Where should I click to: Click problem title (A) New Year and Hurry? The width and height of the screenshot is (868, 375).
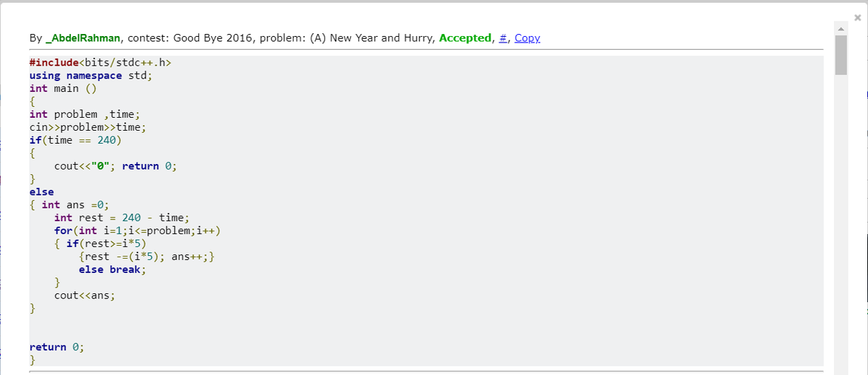(x=370, y=38)
